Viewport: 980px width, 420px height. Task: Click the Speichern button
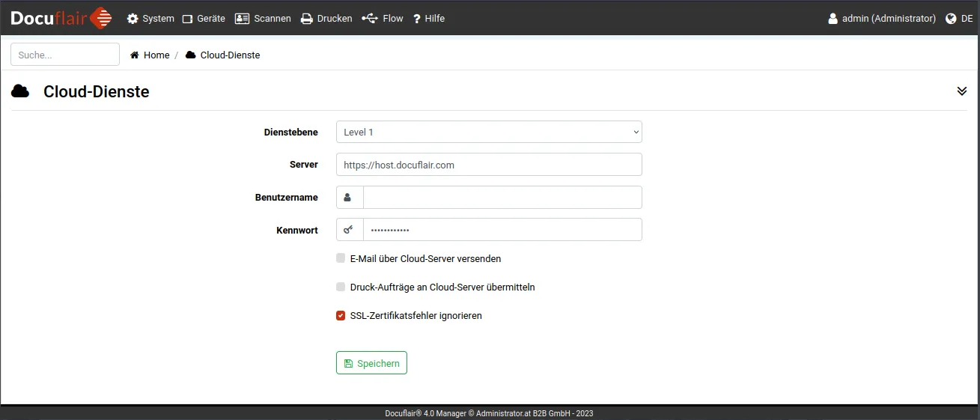click(x=371, y=363)
